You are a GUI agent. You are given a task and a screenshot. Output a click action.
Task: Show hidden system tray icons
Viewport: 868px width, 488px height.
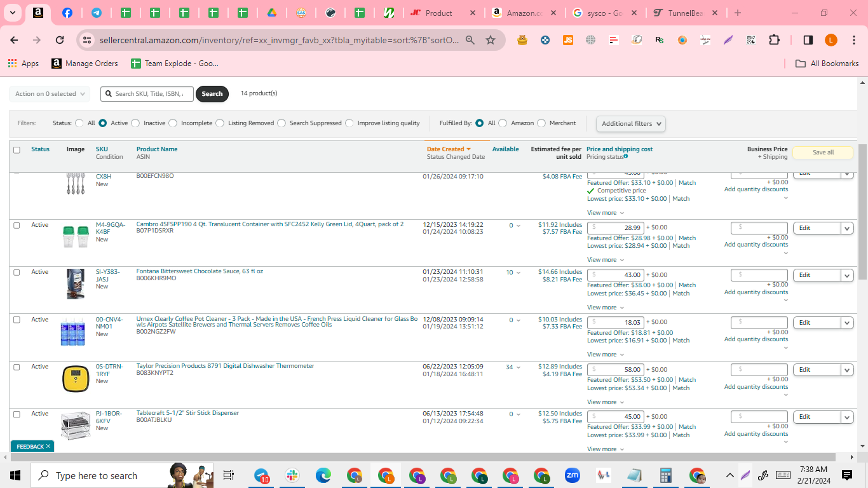click(x=729, y=475)
